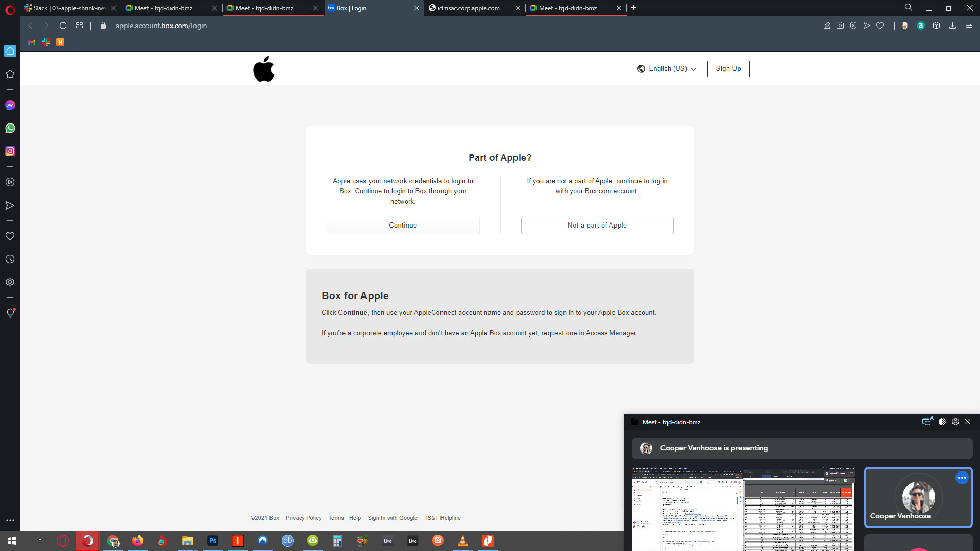
Task: Open options dots on Cooper Vanhoose tile
Action: [x=962, y=478]
